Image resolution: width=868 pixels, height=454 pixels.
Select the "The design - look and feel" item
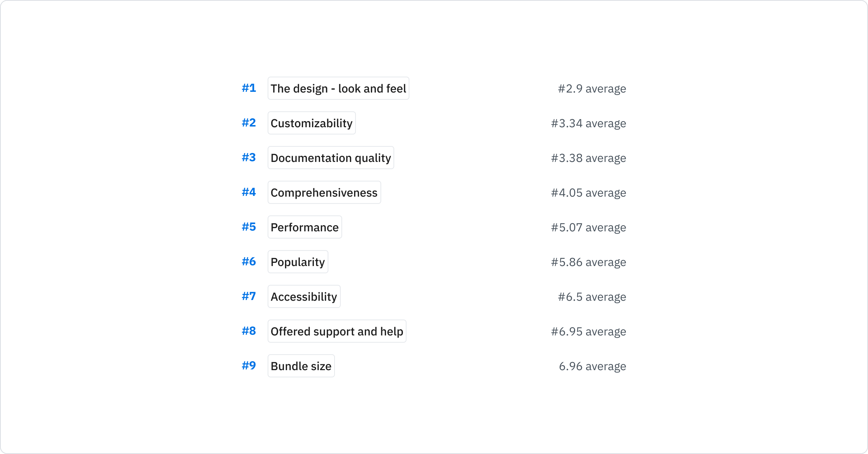point(338,88)
